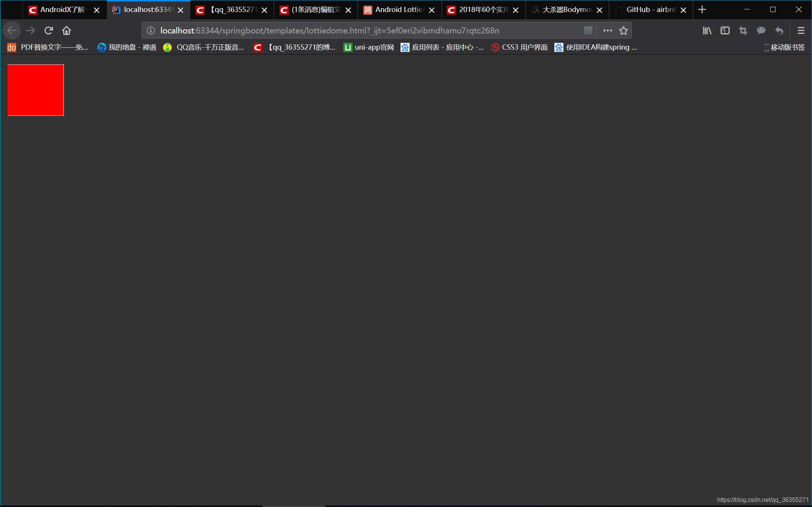Click the undo arrow toolbar icon

(x=779, y=30)
